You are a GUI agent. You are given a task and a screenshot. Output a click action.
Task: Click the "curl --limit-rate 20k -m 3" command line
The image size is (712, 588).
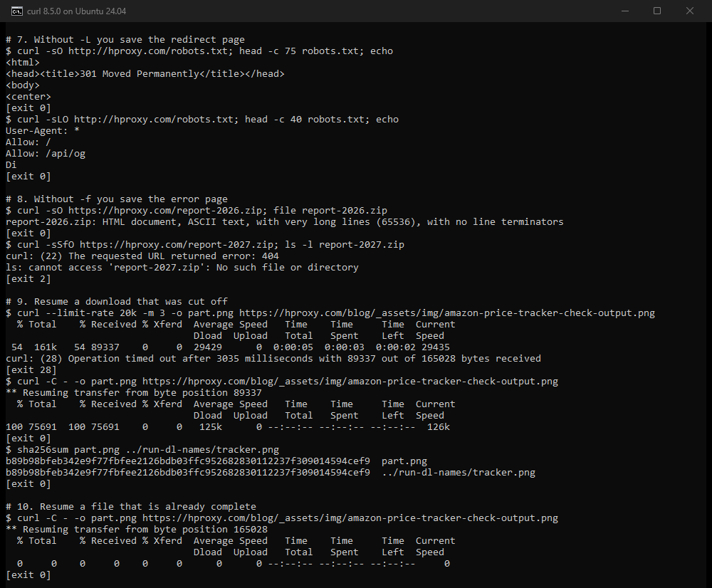tap(330, 313)
